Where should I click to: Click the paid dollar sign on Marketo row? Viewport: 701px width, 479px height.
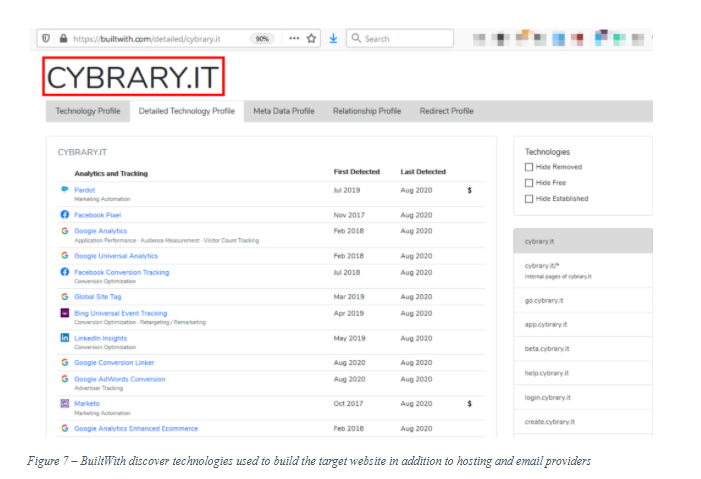[x=469, y=403]
